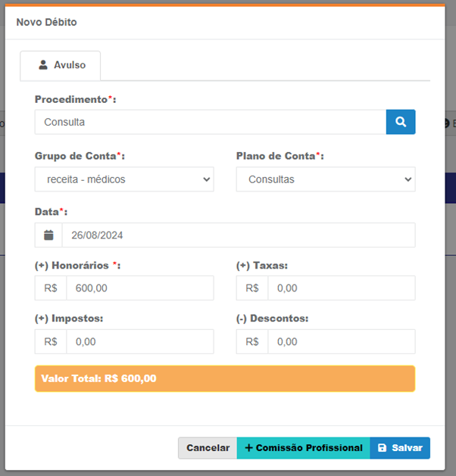Edit the Impostos amount field
This screenshot has width=456, height=476.
pos(139,341)
